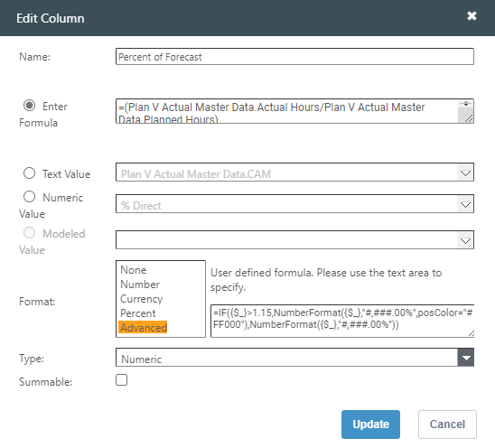Click the Update button
The image size is (495, 448).
[x=370, y=425]
